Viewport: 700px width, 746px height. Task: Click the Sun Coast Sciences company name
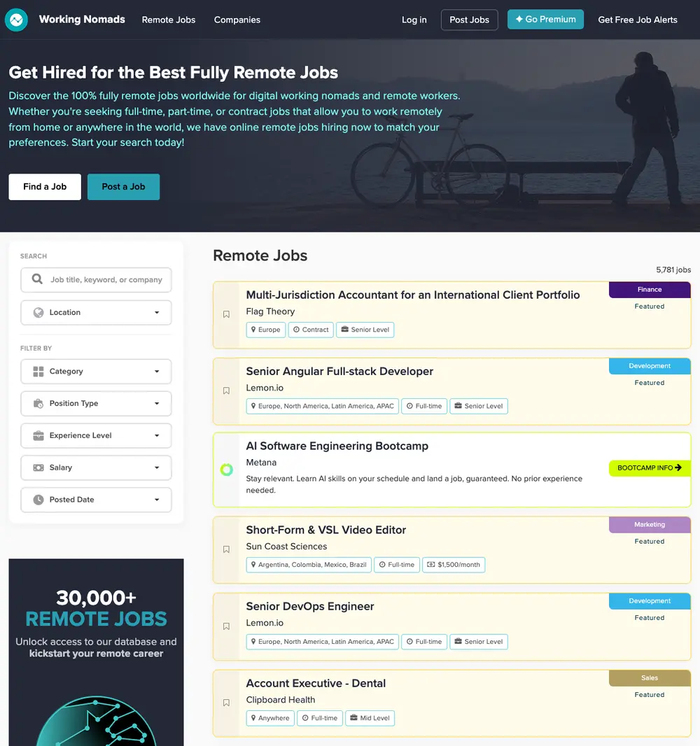[286, 547]
